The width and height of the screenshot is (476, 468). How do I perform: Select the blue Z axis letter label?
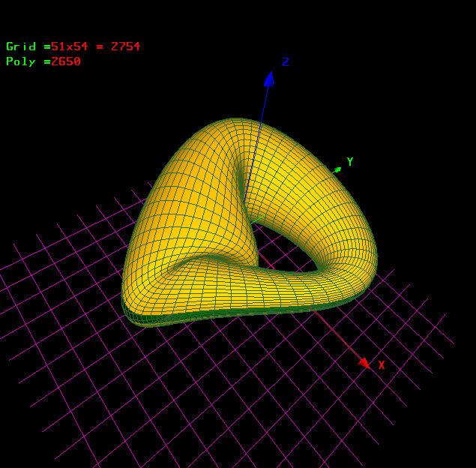[x=286, y=62]
